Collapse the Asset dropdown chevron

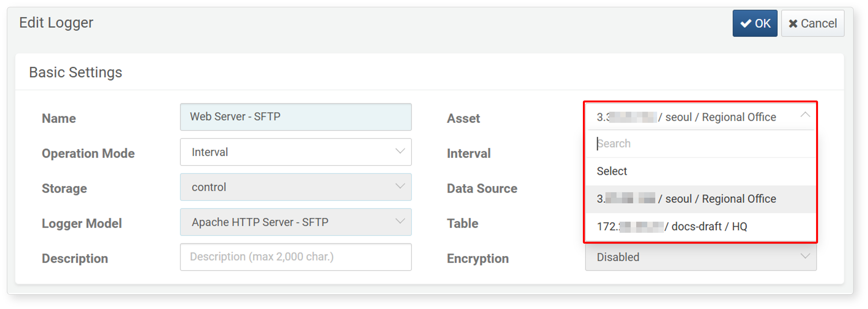coord(805,115)
